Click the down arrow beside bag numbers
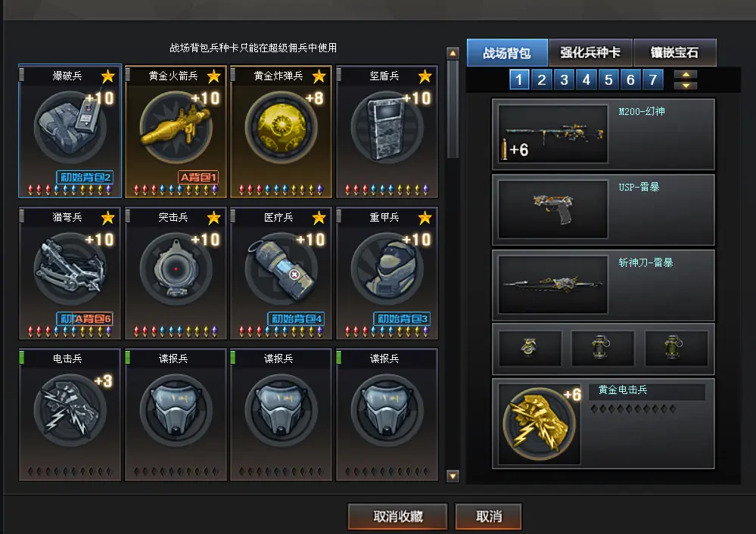The image size is (756, 534). pos(686,85)
